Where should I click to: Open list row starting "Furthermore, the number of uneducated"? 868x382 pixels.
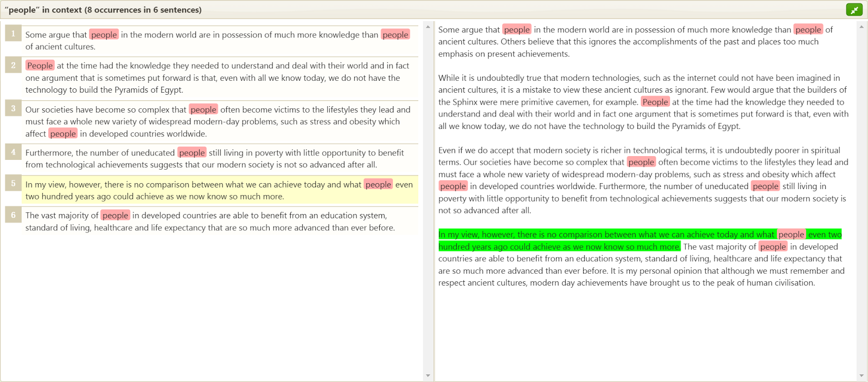[220, 159]
